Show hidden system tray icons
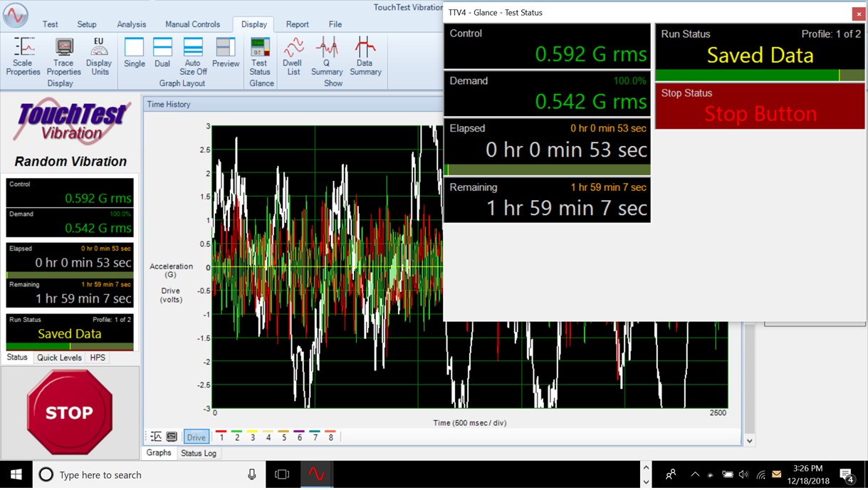Viewport: 868px width, 490px height. [695, 474]
